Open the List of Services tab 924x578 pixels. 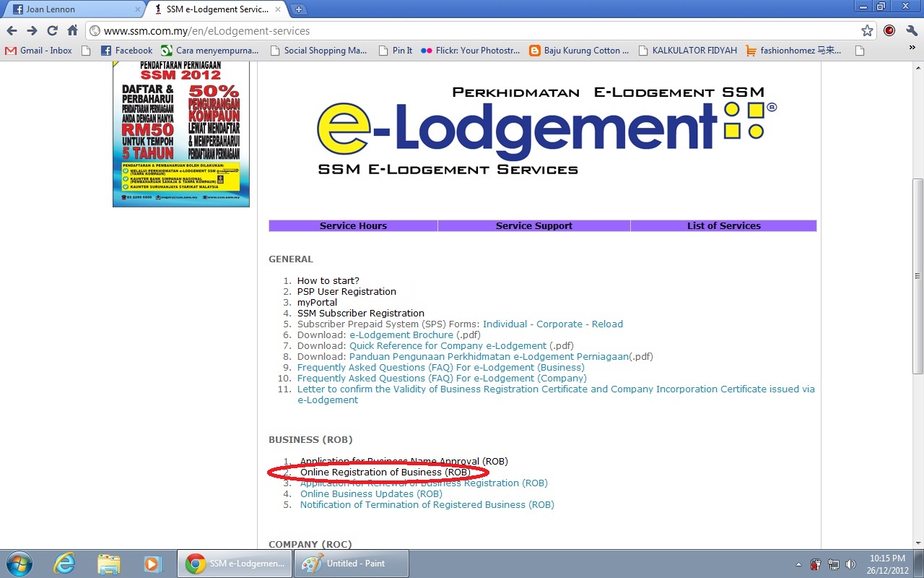coord(723,225)
